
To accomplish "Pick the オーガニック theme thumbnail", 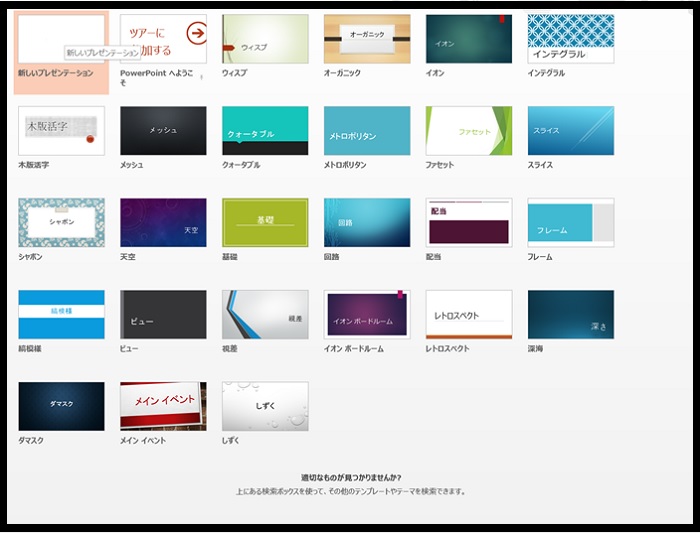I will click(x=367, y=39).
